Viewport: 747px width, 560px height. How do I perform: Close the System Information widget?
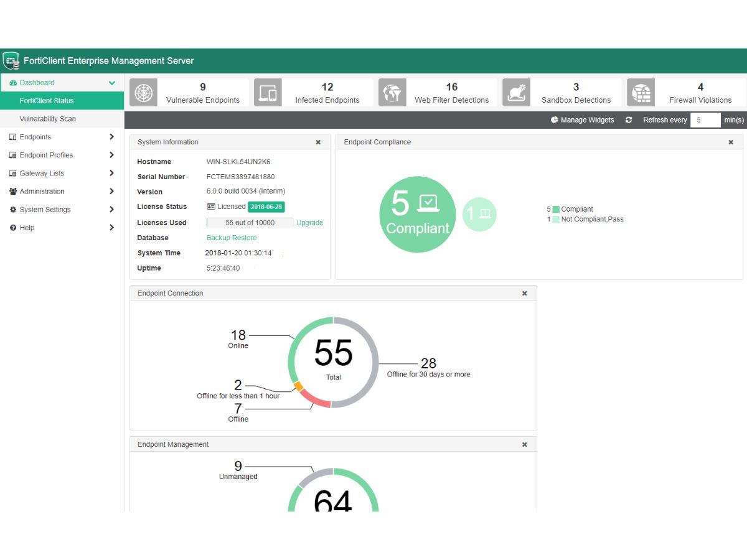(x=318, y=142)
